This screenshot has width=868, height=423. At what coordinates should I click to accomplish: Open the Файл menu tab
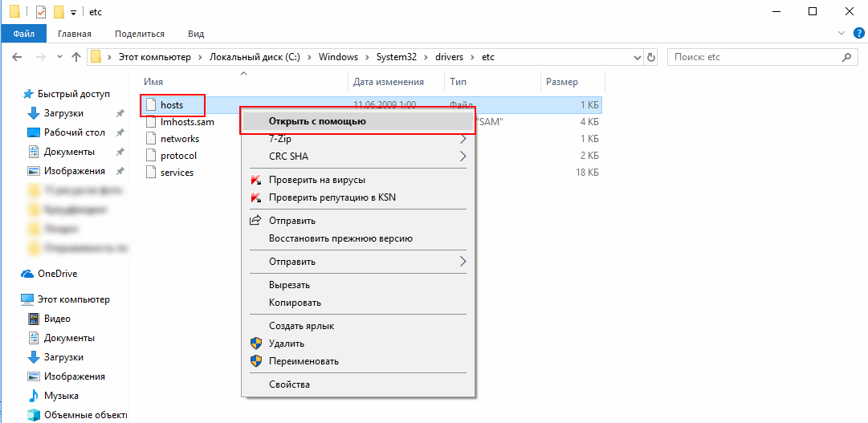(23, 34)
